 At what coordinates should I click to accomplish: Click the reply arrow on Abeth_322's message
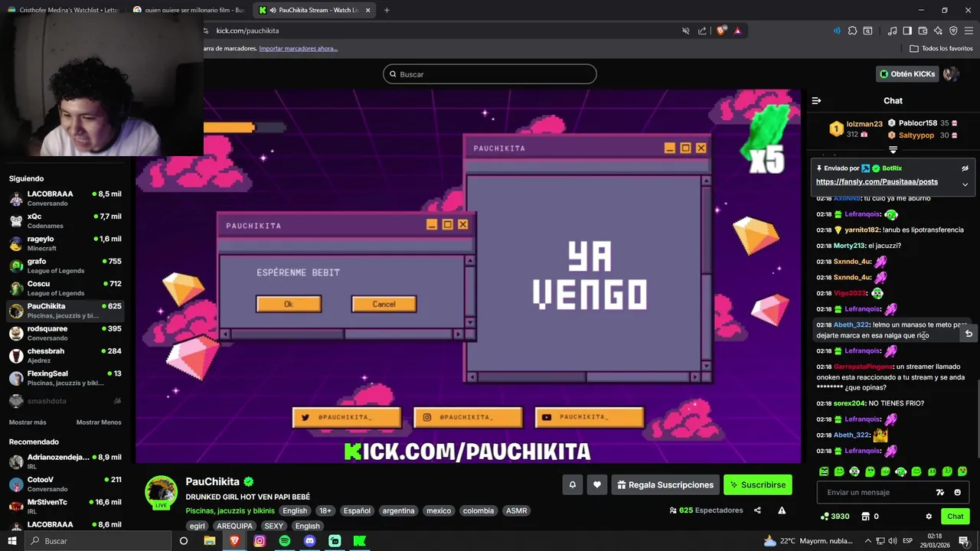tap(969, 333)
